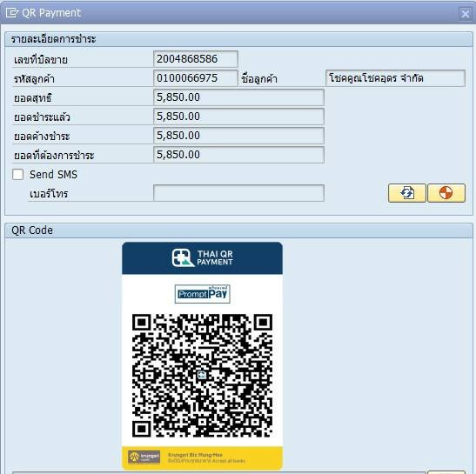Click the refresh document button
The image size is (476, 474).
point(406,193)
